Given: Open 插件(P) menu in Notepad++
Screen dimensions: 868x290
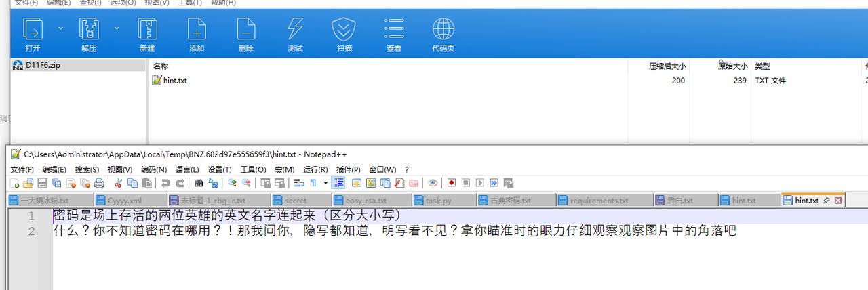Looking at the screenshot, I should 349,169.
